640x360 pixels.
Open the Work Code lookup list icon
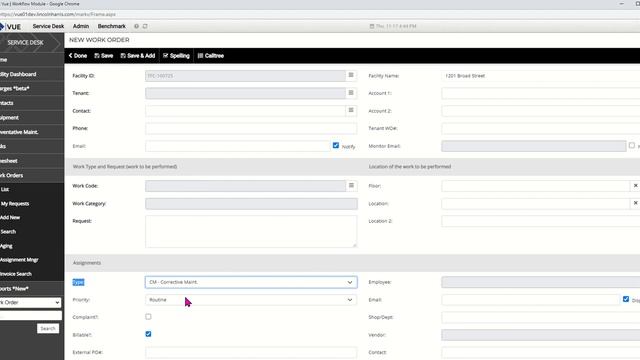pyautogui.click(x=351, y=185)
